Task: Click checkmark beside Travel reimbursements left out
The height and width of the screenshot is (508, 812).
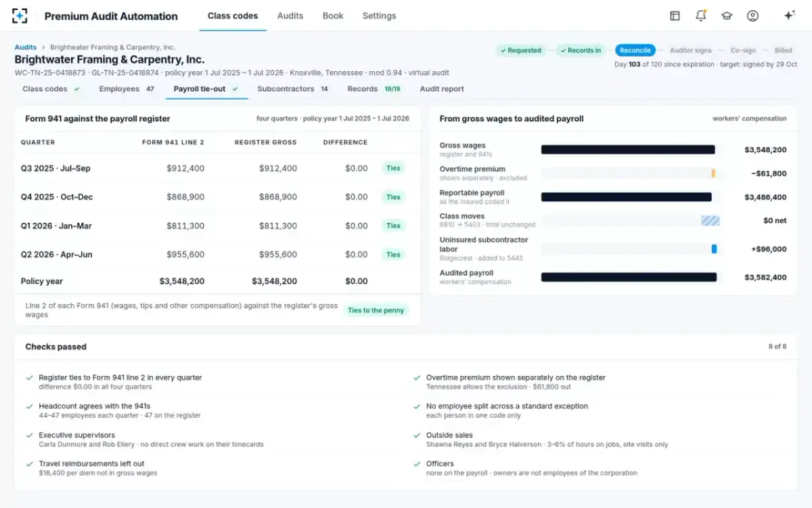Action: [x=29, y=464]
